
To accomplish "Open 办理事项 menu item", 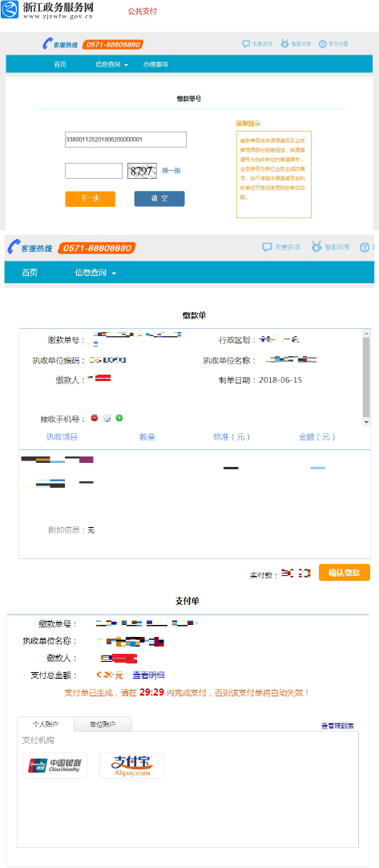I will [155, 64].
